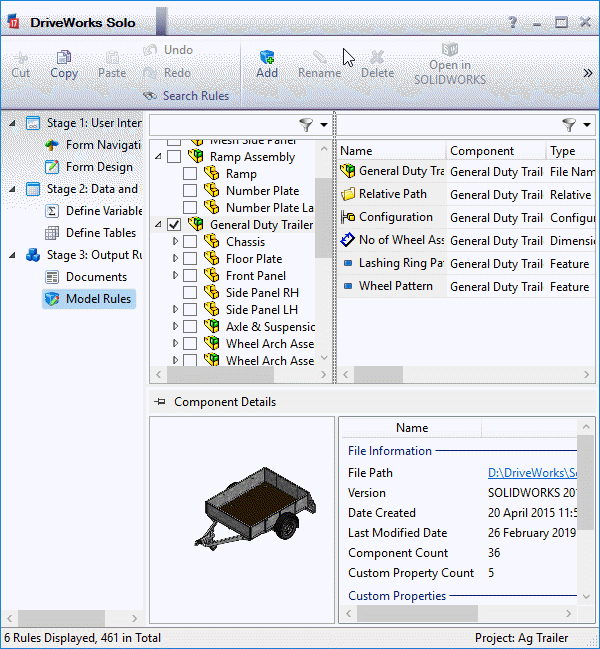Screen dimensions: 600x649
Task: Click the Ramp part icon
Action: coord(212,173)
